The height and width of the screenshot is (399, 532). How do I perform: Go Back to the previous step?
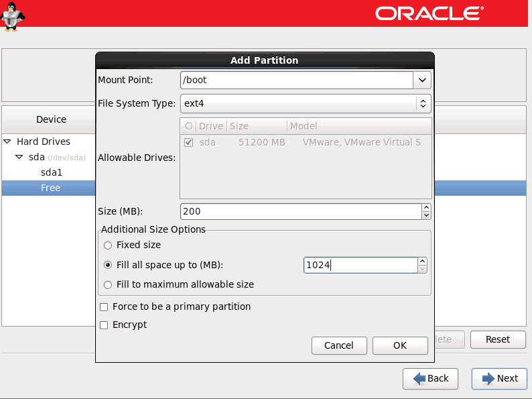(x=431, y=378)
